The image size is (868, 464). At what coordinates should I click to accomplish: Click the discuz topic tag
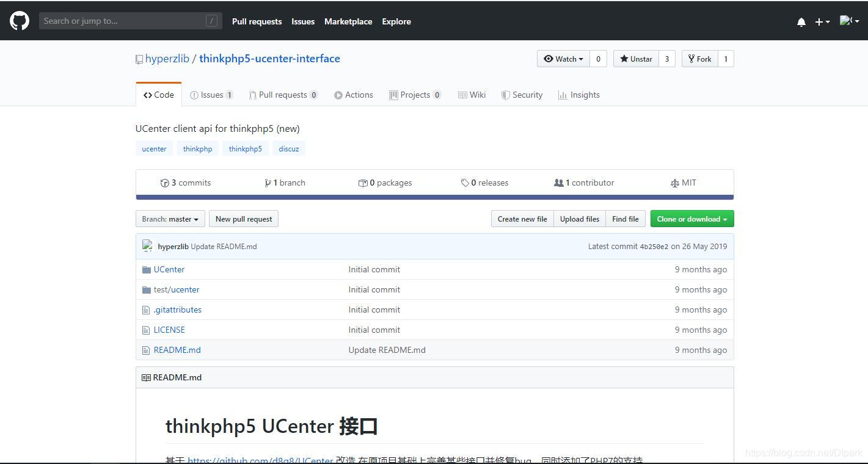point(289,148)
